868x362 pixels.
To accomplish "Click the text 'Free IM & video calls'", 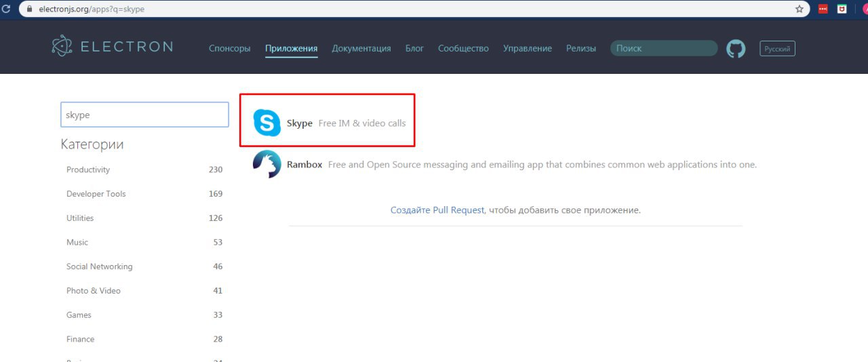I will point(362,123).
